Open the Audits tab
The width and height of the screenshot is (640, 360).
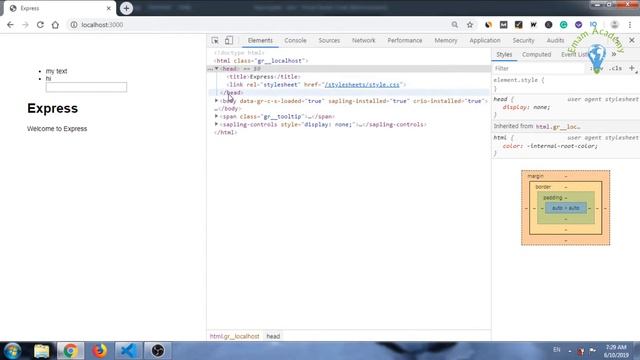pyautogui.click(x=555, y=40)
